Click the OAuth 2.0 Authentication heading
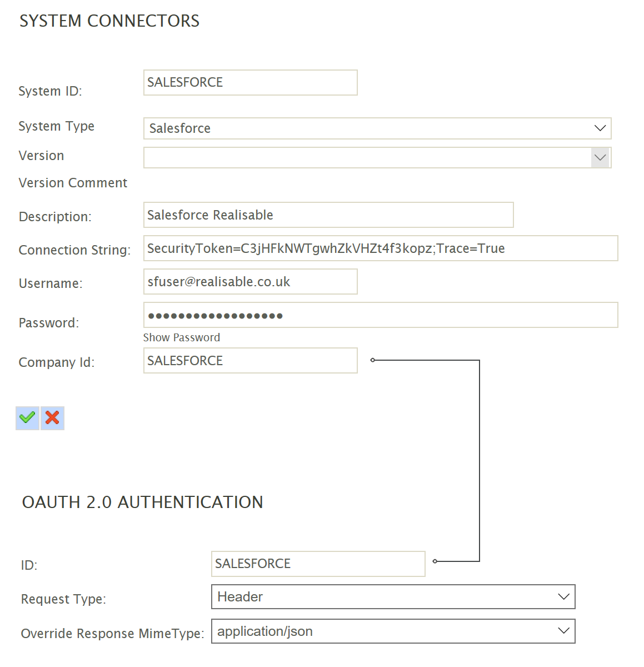Screen dimensions: 644x667 [142, 502]
